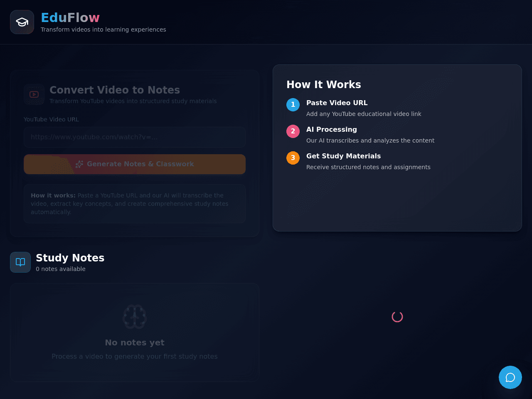Click the Convert Video to Notes heading
Image resolution: width=532 pixels, height=399 pixels.
coord(115,90)
